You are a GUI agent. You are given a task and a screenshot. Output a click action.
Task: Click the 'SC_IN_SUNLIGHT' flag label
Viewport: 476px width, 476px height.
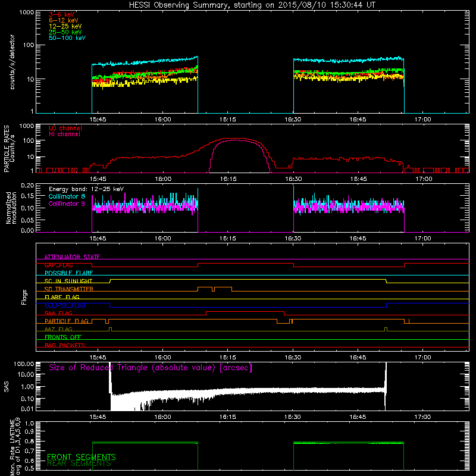(x=68, y=281)
